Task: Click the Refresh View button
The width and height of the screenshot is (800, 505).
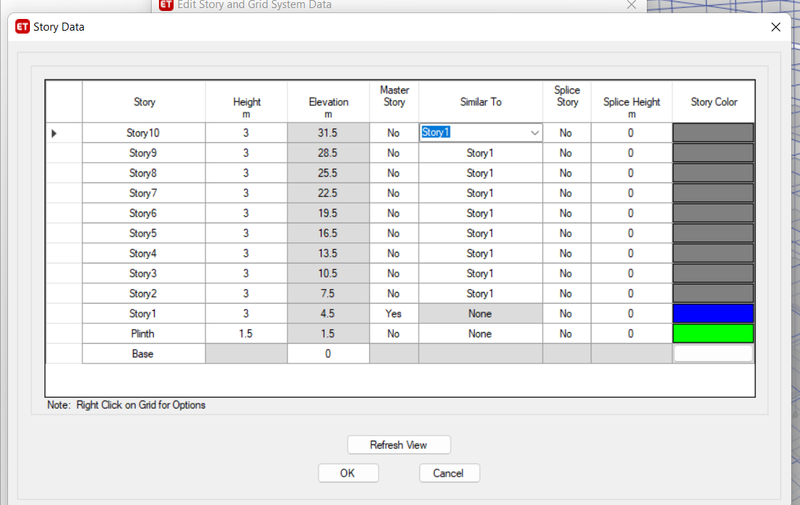Action: pyautogui.click(x=398, y=445)
